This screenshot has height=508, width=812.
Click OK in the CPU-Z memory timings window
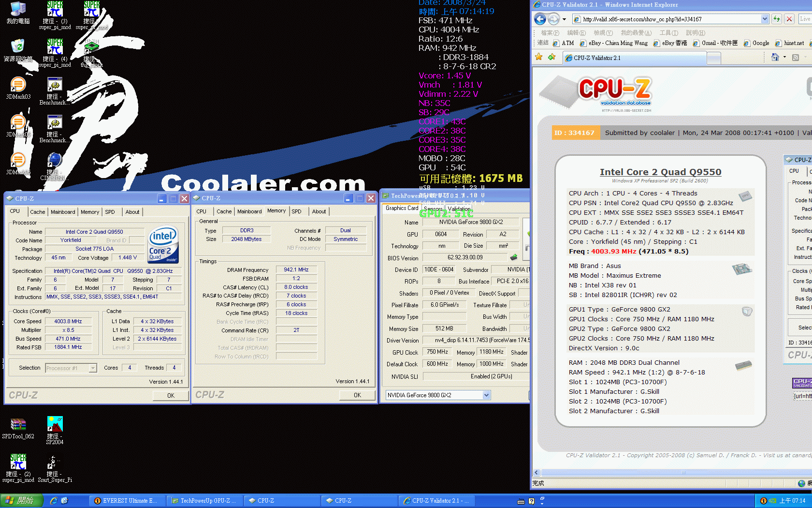[357, 395]
